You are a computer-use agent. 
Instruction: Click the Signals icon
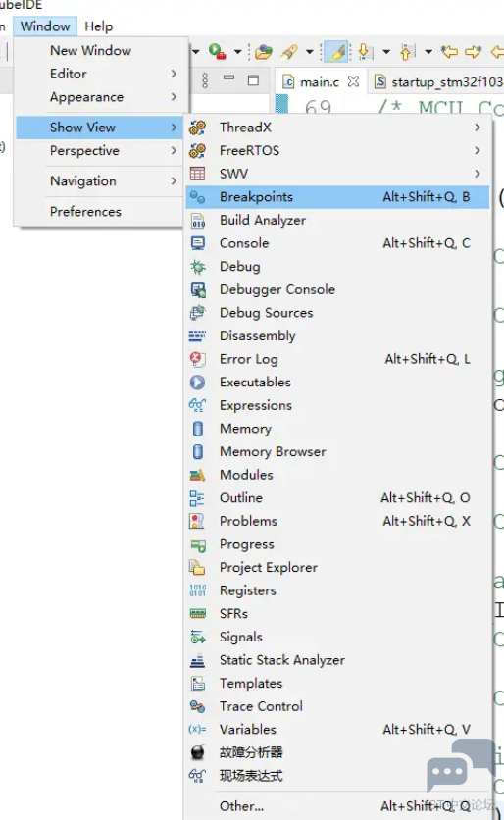tap(198, 637)
